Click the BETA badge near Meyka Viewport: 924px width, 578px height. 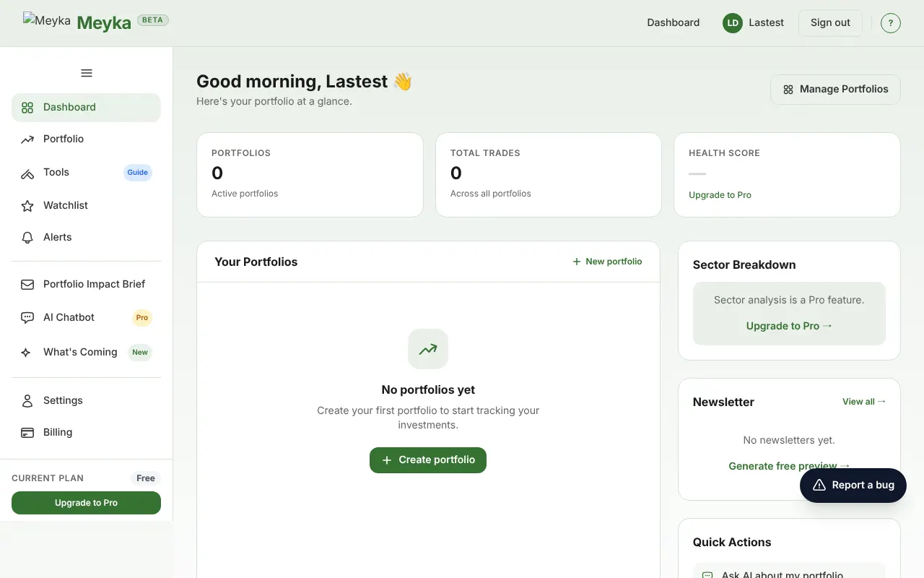(x=152, y=20)
